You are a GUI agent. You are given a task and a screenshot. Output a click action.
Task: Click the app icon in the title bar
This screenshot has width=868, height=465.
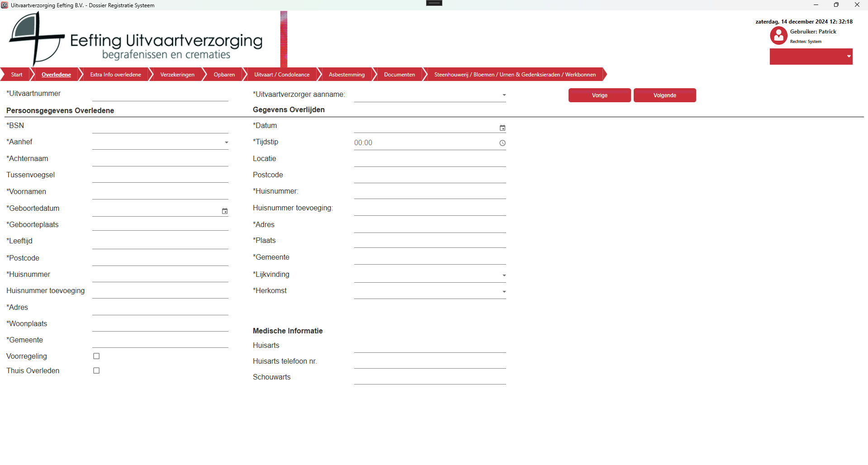click(x=5, y=5)
